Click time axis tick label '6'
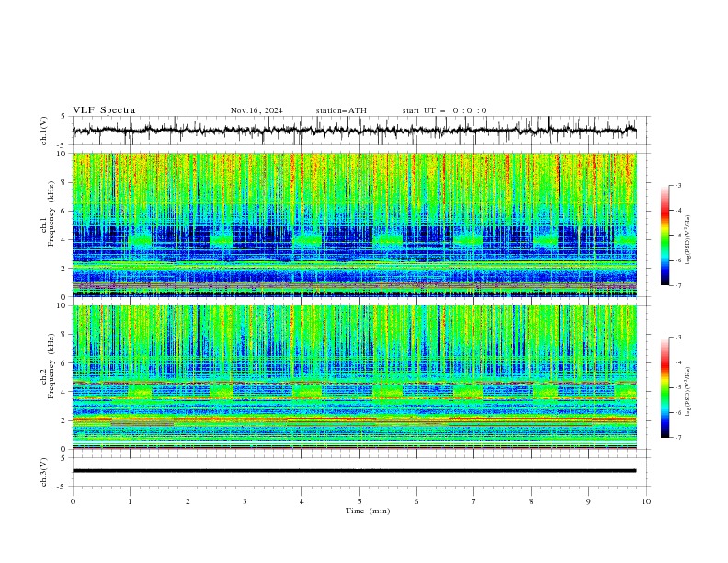This screenshot has height=563, width=728. (416, 501)
